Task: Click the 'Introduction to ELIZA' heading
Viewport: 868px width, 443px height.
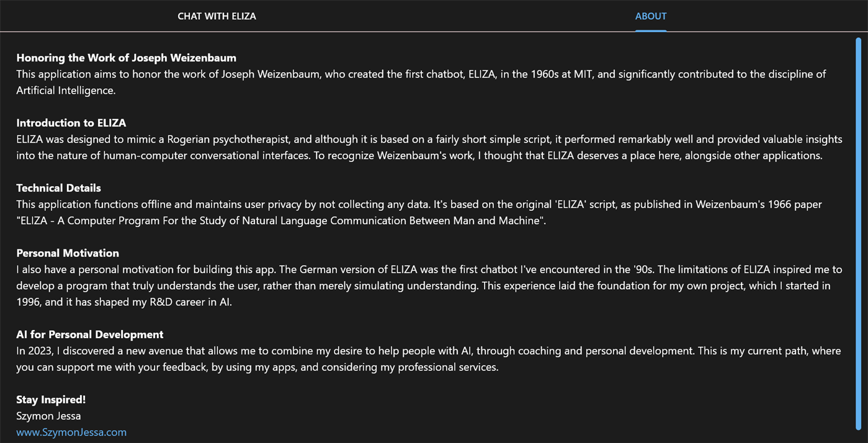Action: [x=71, y=123]
